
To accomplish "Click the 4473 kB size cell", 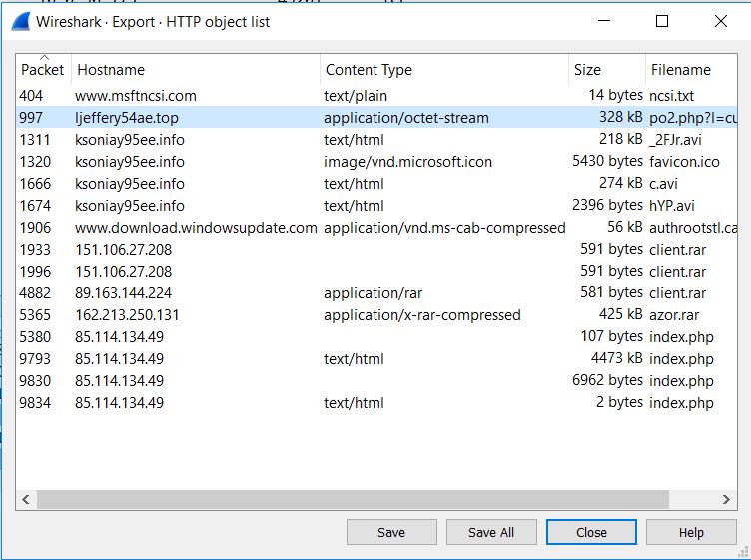I will point(616,358).
